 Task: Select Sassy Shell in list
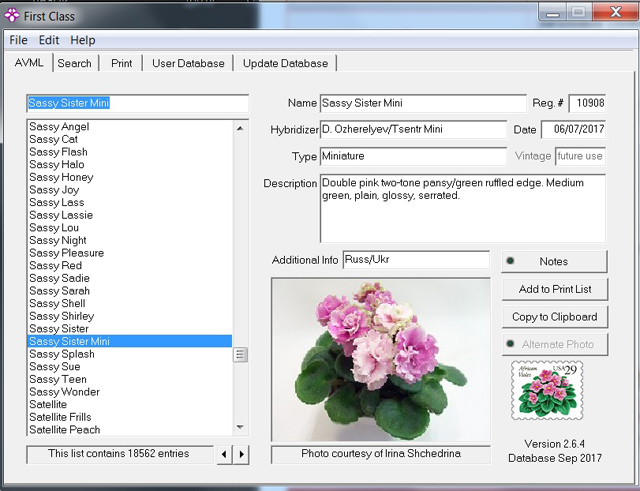[130, 304]
